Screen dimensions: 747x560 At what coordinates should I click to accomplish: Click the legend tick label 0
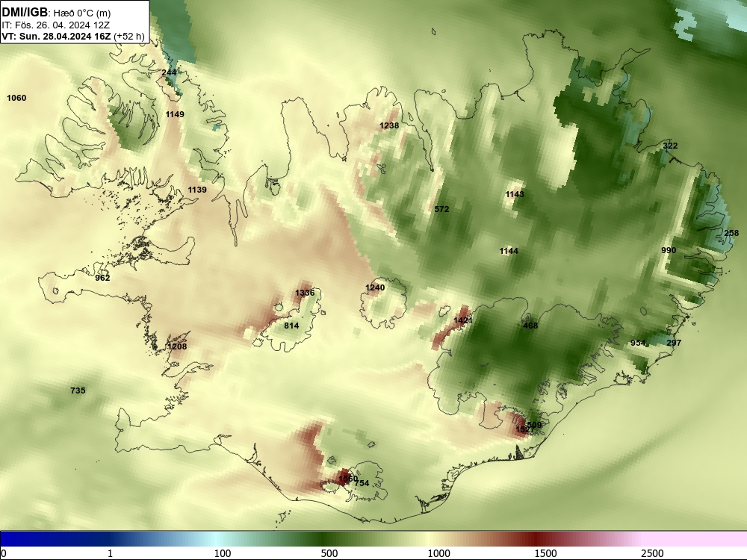4,553
